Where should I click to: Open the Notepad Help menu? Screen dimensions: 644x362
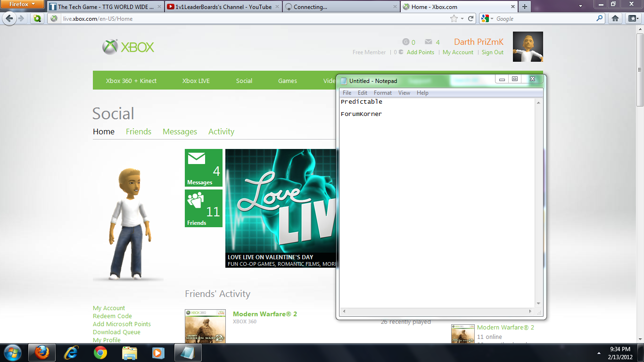point(422,93)
